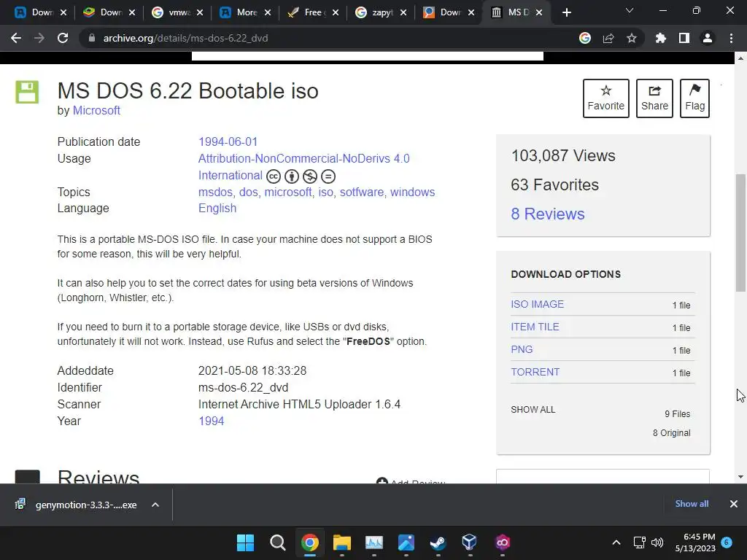Click Show all downloads

tap(692, 504)
